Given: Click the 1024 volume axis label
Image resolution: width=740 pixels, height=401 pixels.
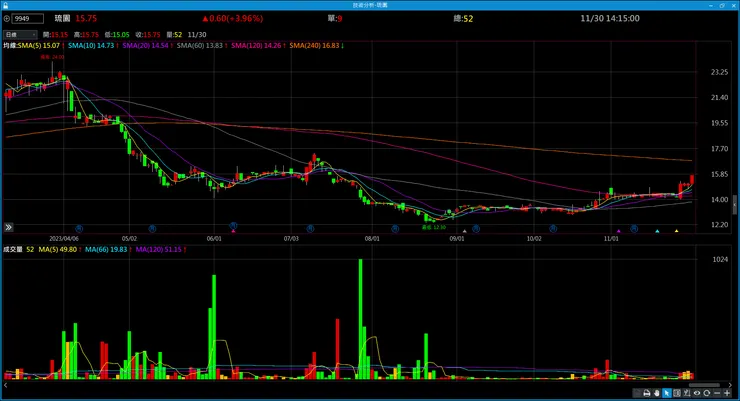Looking at the screenshot, I should coord(720,259).
